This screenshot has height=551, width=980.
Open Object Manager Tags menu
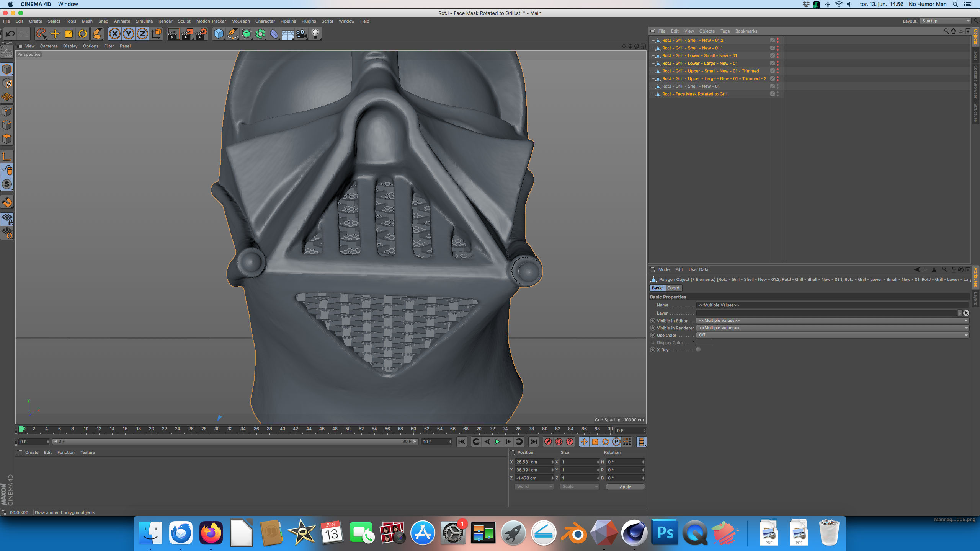click(725, 31)
